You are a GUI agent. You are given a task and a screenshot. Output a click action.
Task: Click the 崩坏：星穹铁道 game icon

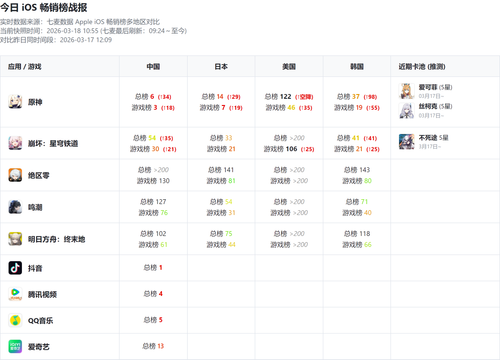[x=15, y=143]
